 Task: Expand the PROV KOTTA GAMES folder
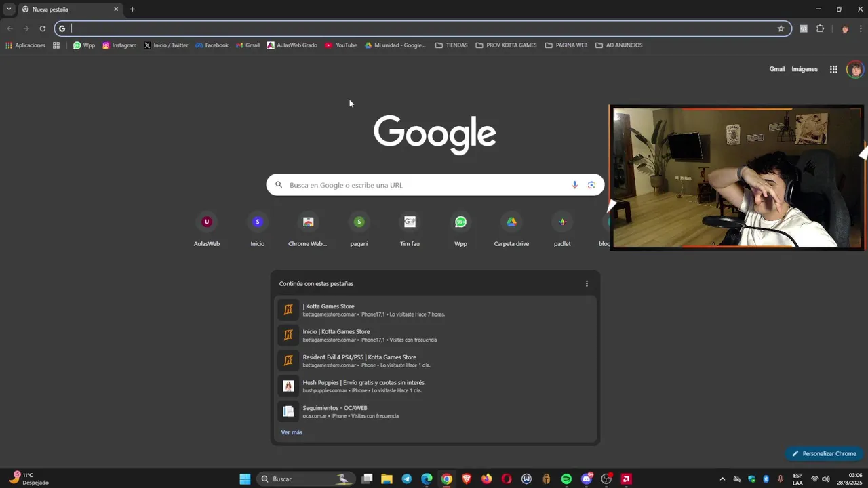(x=507, y=45)
